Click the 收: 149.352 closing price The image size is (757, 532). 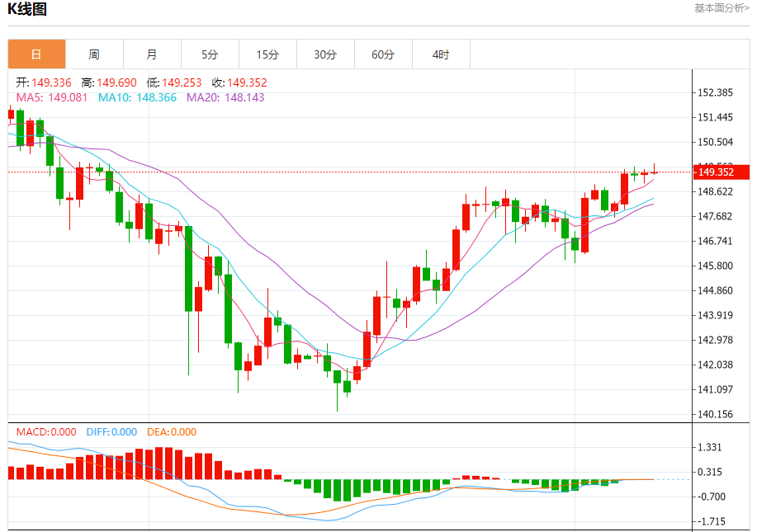point(239,82)
